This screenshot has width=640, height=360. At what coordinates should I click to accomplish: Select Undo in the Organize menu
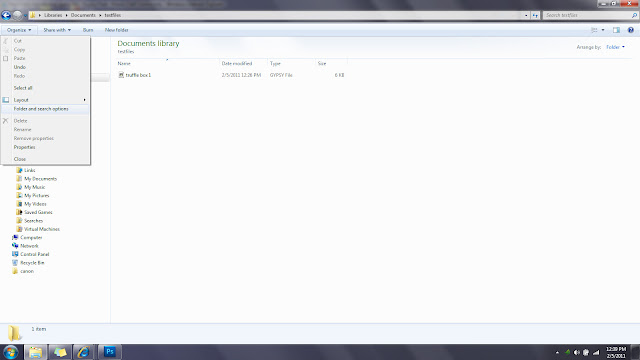pos(46,67)
